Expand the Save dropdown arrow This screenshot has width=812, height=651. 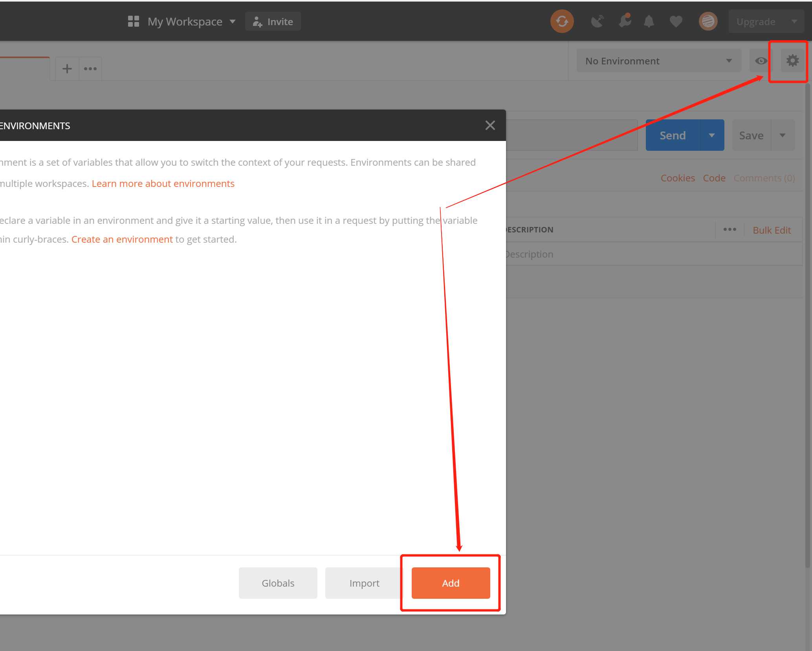tap(783, 135)
